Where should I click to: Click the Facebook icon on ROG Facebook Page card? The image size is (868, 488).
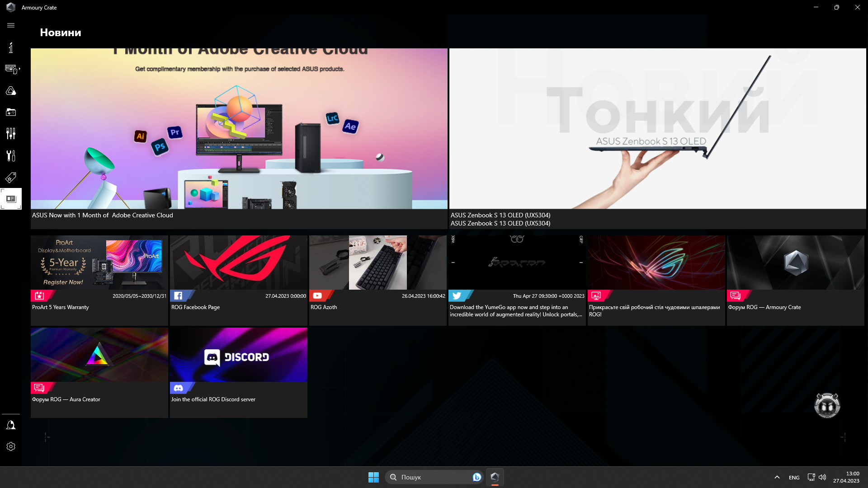pos(178,296)
